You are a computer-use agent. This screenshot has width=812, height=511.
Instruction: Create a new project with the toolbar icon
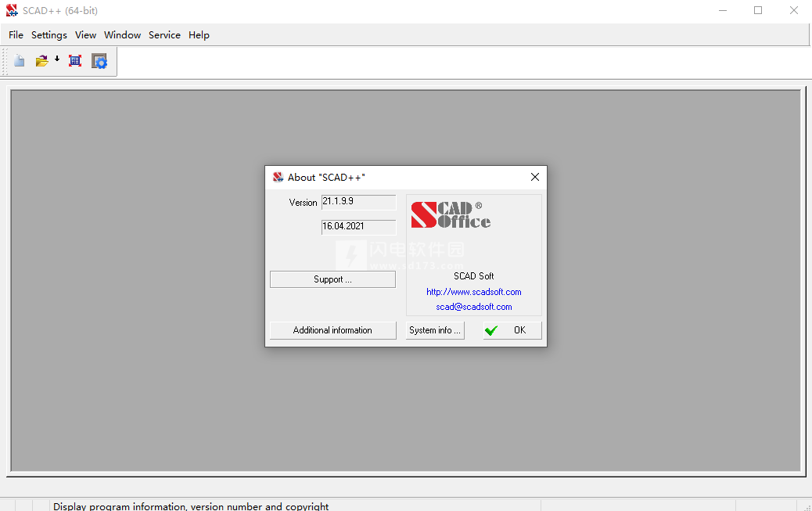(x=19, y=61)
